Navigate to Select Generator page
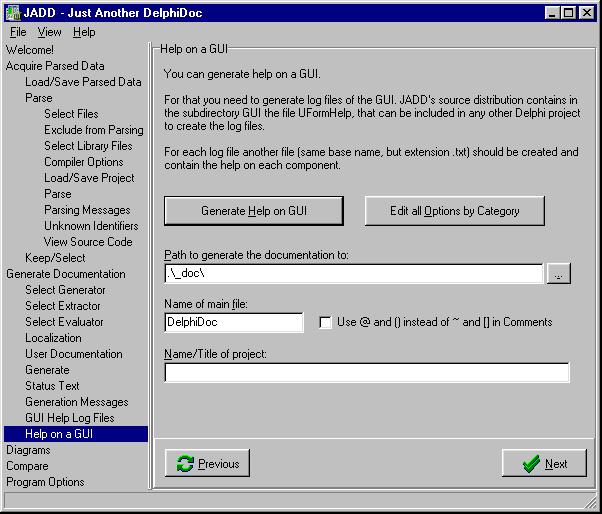 65,290
